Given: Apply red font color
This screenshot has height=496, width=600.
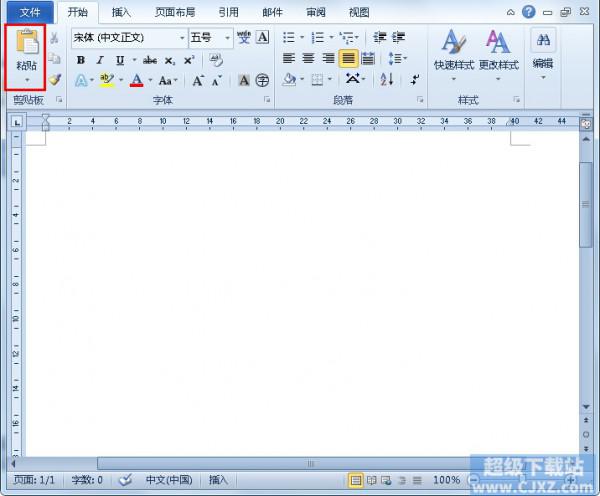Looking at the screenshot, I should (137, 80).
